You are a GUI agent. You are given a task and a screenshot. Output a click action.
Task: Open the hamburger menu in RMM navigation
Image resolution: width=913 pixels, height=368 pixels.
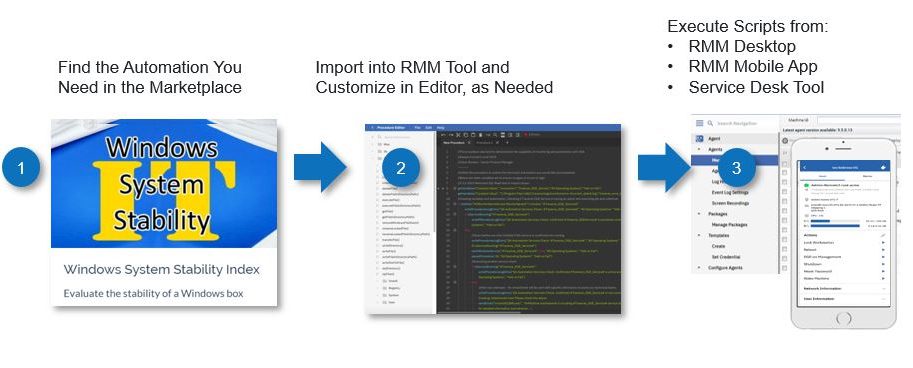699,123
